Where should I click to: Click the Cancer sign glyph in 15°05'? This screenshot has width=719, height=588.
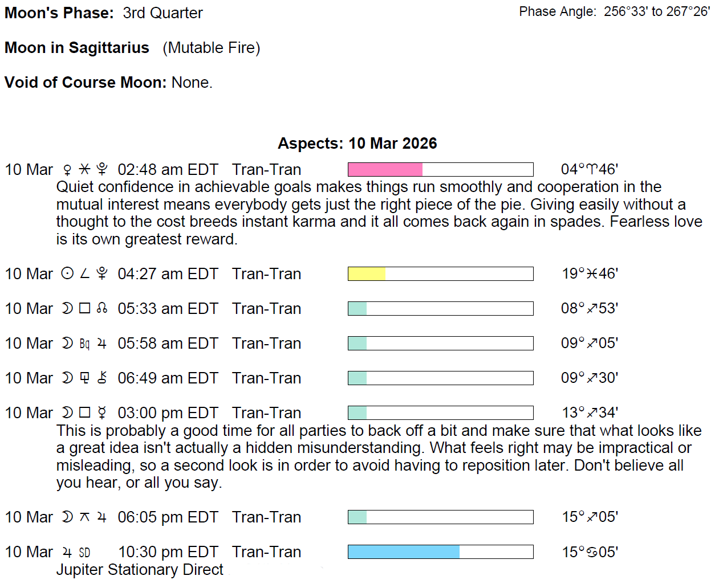[592, 552]
